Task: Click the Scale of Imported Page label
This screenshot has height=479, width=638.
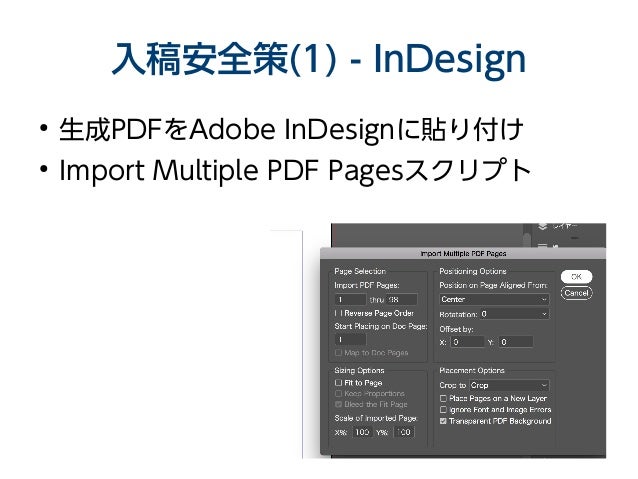Action: click(x=376, y=418)
